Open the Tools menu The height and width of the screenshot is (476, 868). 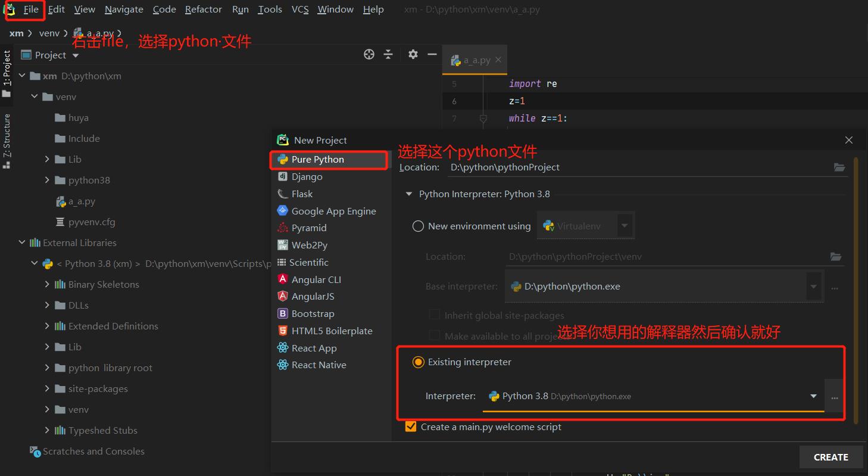click(270, 10)
